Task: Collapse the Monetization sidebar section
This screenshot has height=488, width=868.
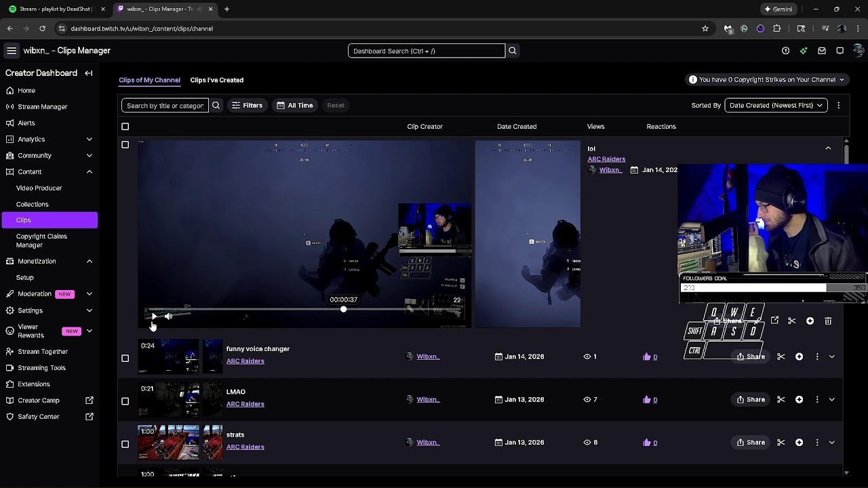Action: tap(89, 262)
